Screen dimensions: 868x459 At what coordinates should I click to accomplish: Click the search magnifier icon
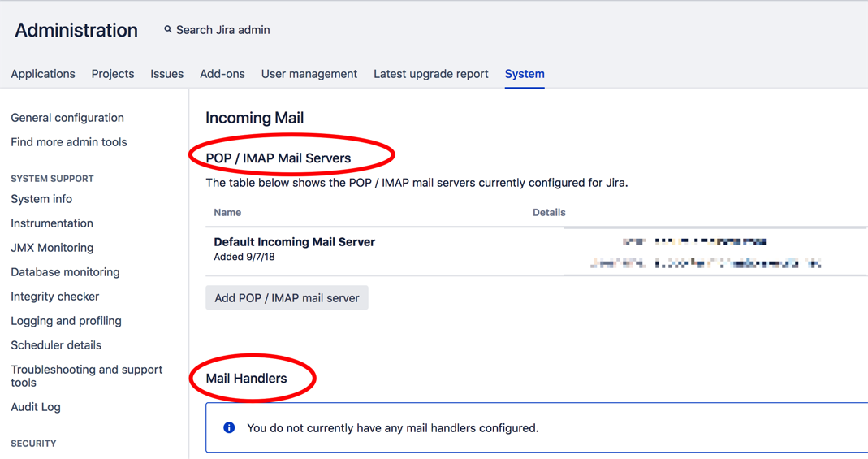168,30
